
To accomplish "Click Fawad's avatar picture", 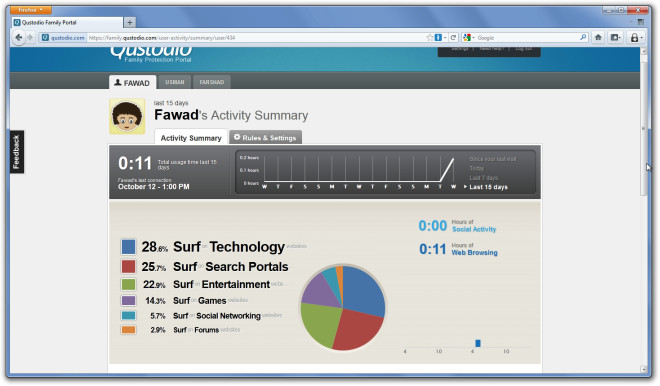I will (127, 117).
